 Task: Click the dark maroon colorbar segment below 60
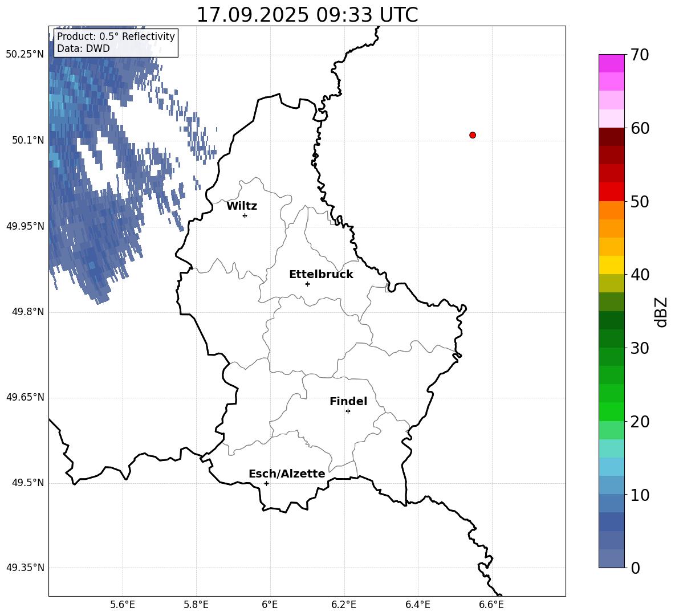click(611, 137)
